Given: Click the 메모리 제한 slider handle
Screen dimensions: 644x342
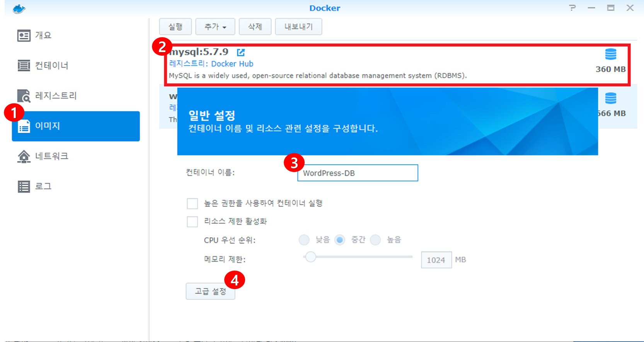Looking at the screenshot, I should click(x=310, y=257).
